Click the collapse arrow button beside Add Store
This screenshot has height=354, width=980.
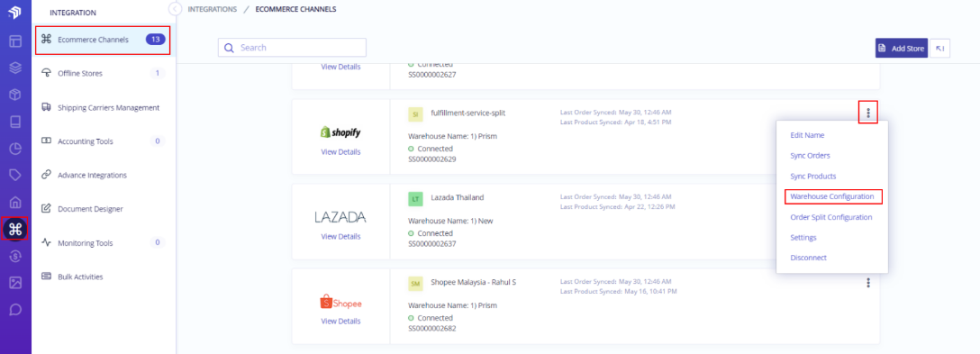(940, 48)
